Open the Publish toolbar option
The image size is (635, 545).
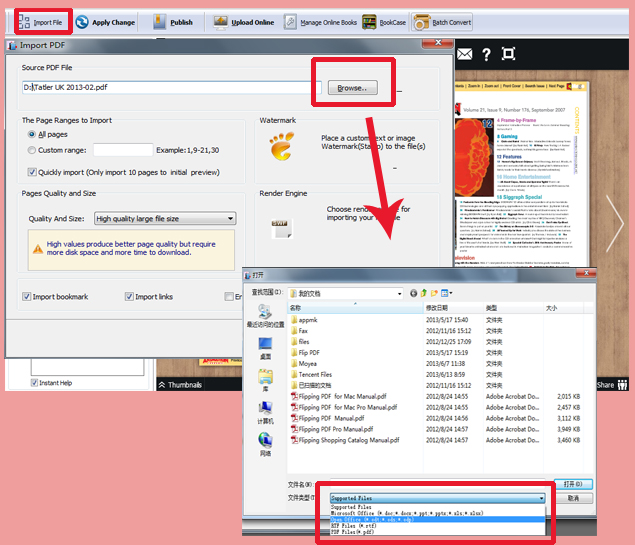click(x=173, y=22)
